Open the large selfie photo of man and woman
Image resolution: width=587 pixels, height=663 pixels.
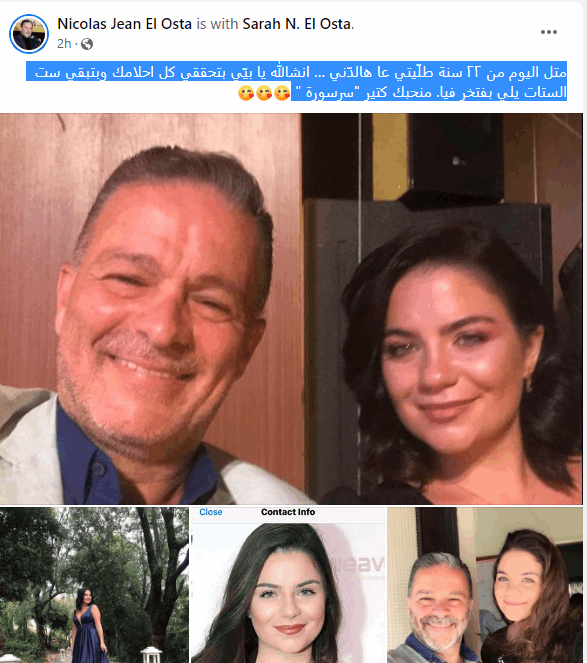[291, 308]
